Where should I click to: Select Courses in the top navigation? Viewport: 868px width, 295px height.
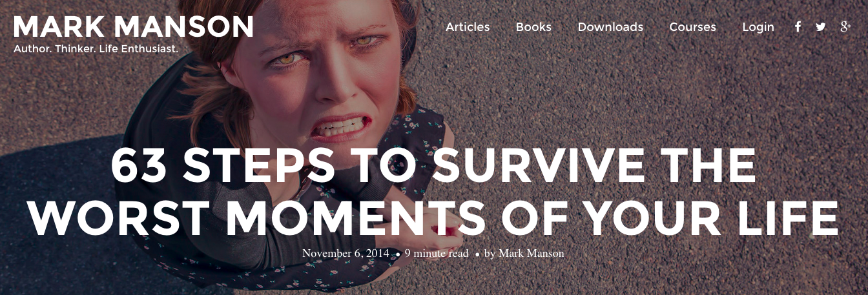point(692,26)
